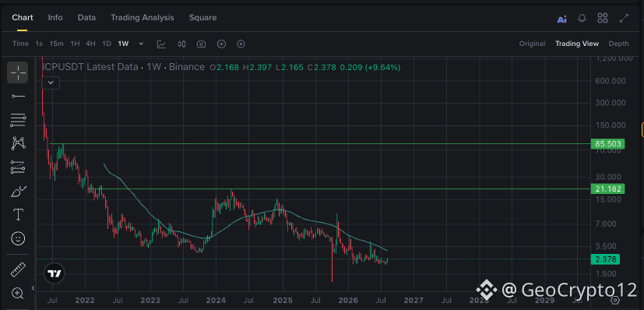The width and height of the screenshot is (644, 310).
Task: Open the hexagon chart settings icon
Action: pyautogui.click(x=241, y=44)
